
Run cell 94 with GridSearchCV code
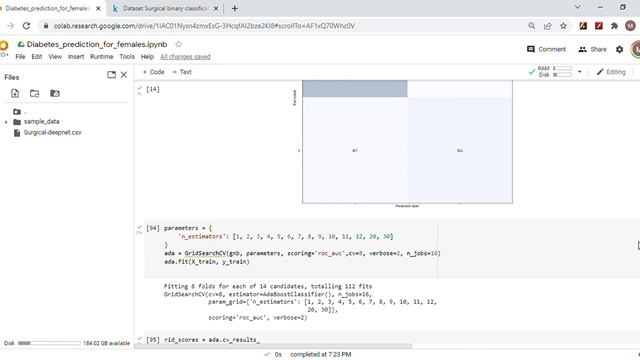point(153,228)
